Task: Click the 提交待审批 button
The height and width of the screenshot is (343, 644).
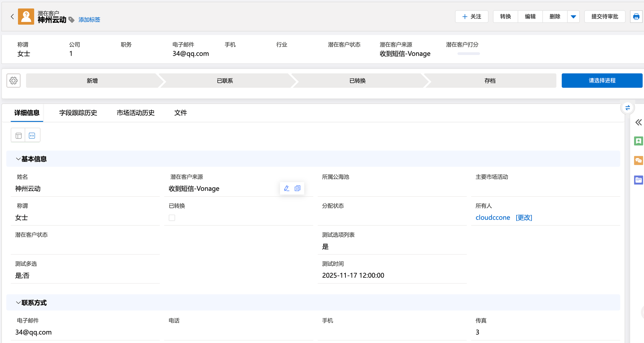Action: click(604, 17)
